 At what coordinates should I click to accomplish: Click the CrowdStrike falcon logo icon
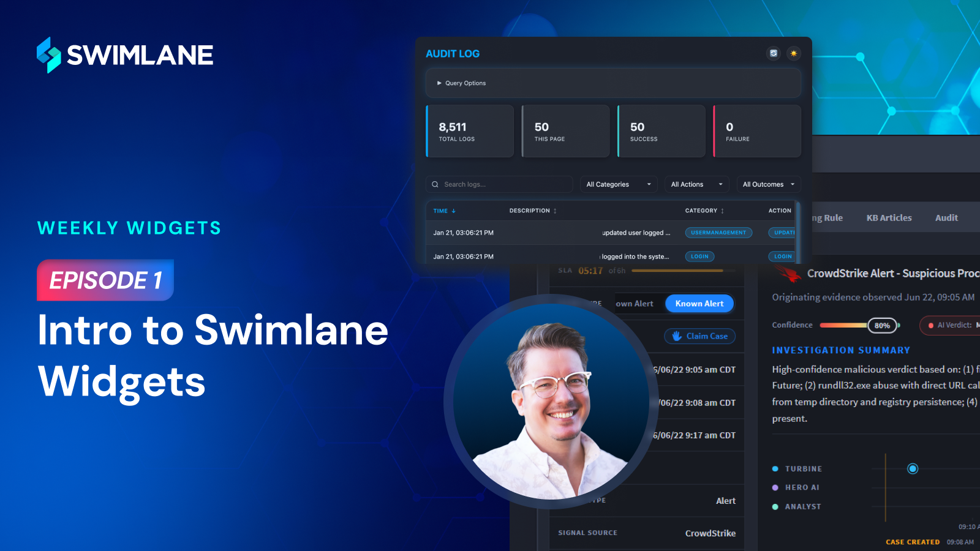pos(789,274)
